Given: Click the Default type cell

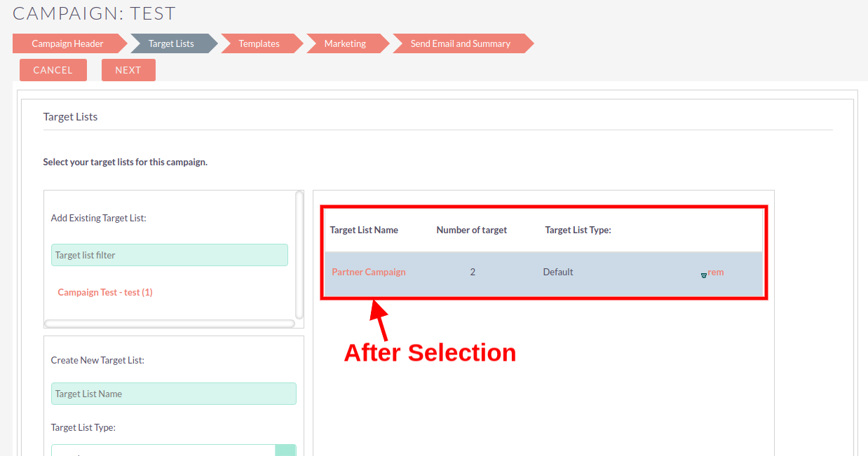Looking at the screenshot, I should click(558, 272).
